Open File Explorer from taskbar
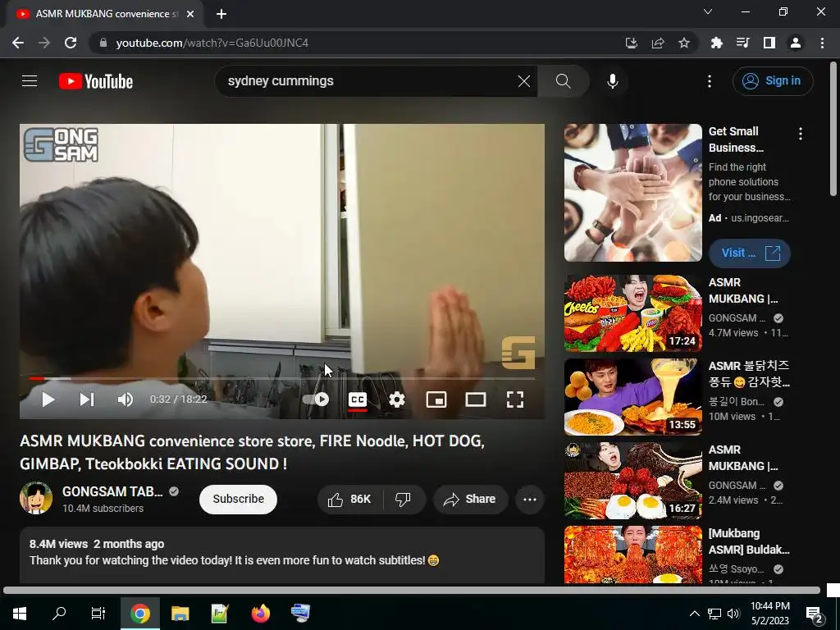 pyautogui.click(x=180, y=614)
